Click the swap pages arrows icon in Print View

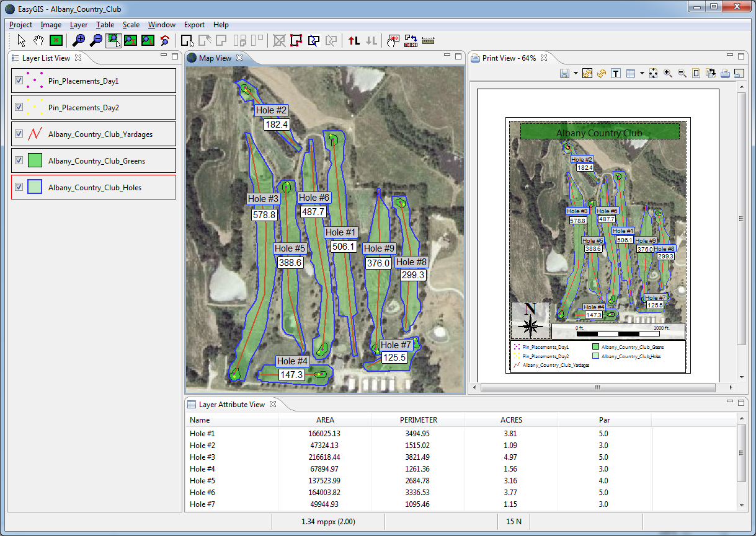pyautogui.click(x=711, y=73)
